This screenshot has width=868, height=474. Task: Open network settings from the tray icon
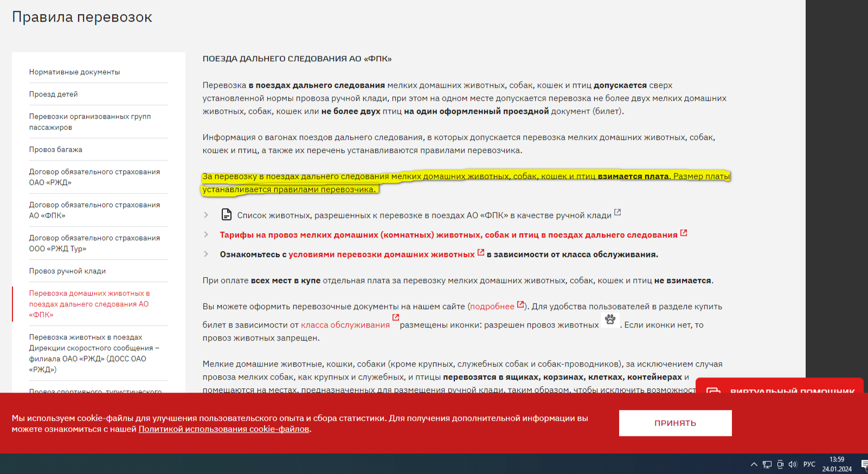pyautogui.click(x=767, y=464)
